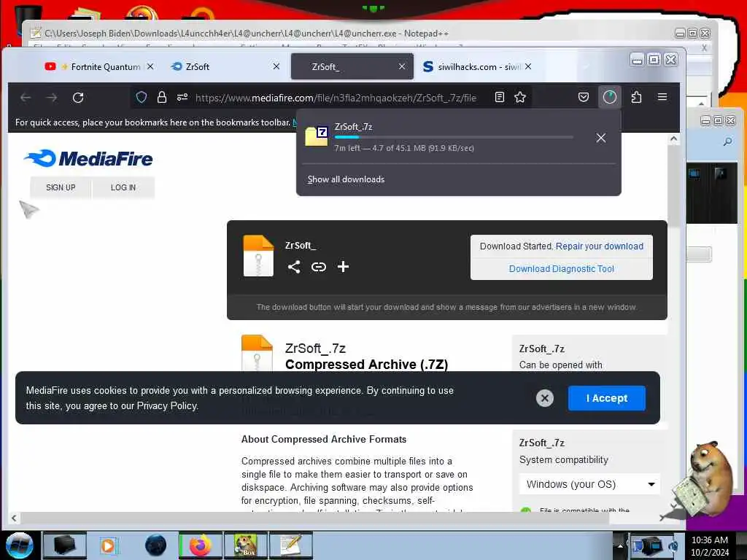Viewport: 747px width, 560px height.
Task: Click the 'System compatibility' label
Action: [x=564, y=460]
